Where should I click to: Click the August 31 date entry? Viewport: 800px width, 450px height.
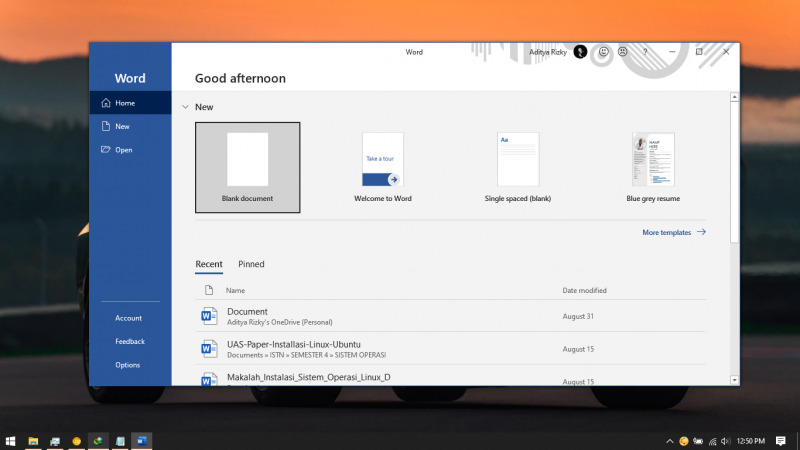click(578, 316)
